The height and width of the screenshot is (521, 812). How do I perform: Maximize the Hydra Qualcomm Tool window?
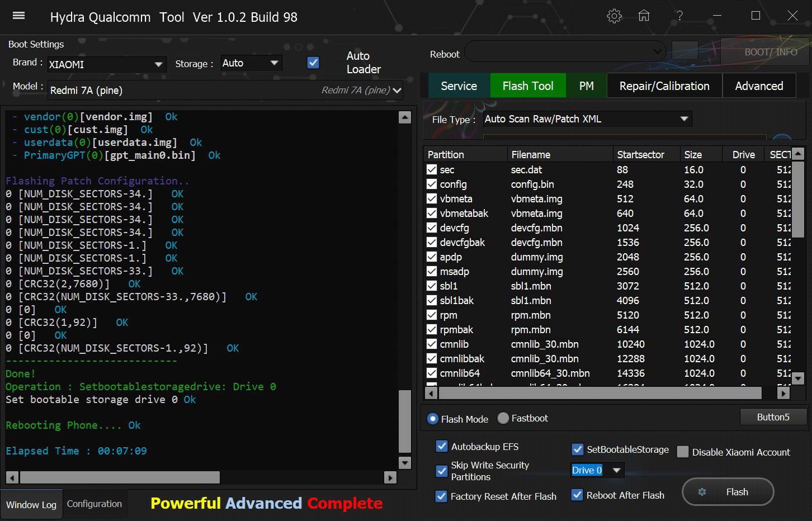pos(756,16)
